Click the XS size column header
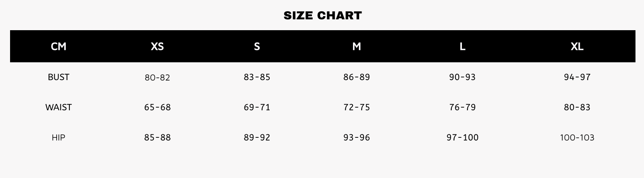 157,46
